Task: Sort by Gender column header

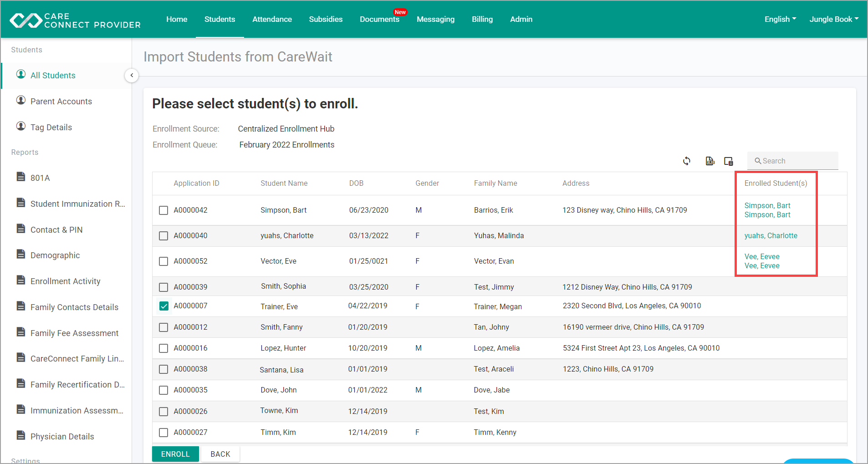Action: click(x=427, y=183)
